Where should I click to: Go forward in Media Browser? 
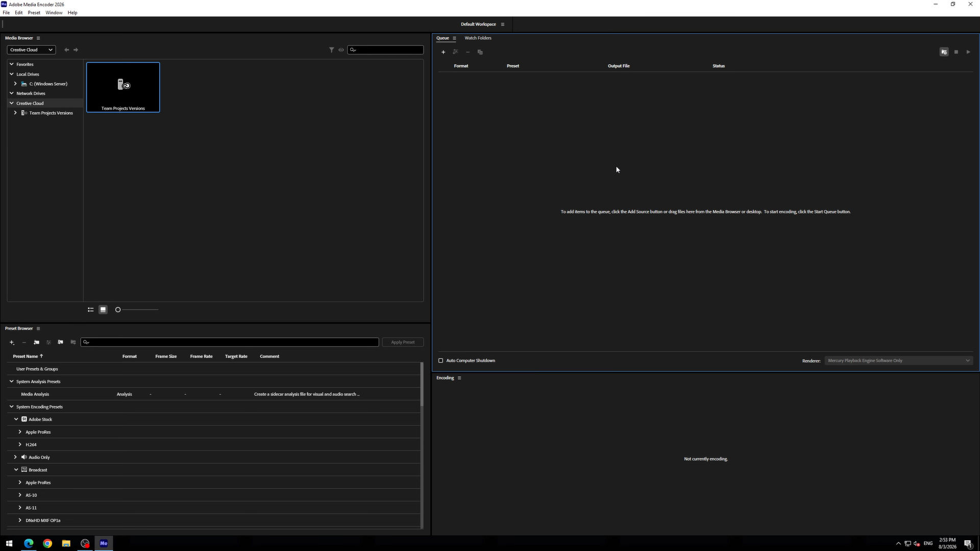coord(76,50)
